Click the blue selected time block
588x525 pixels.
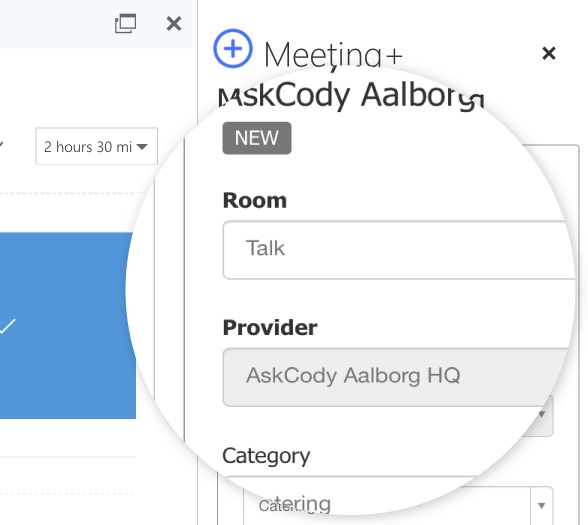68,326
